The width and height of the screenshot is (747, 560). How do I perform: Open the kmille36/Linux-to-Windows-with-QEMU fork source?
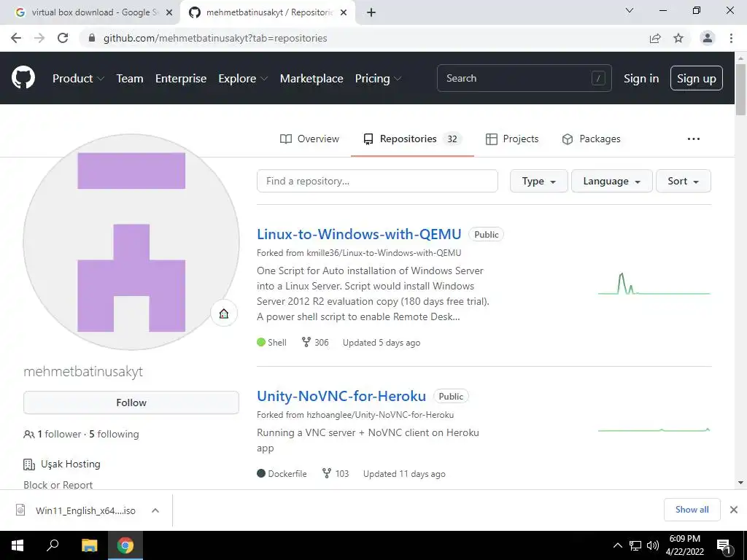click(x=384, y=253)
